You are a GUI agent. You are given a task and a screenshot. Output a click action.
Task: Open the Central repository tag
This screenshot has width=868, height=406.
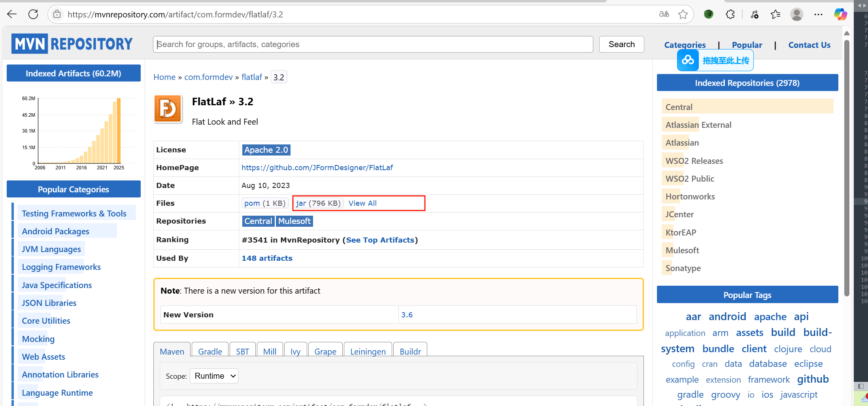[258, 221]
